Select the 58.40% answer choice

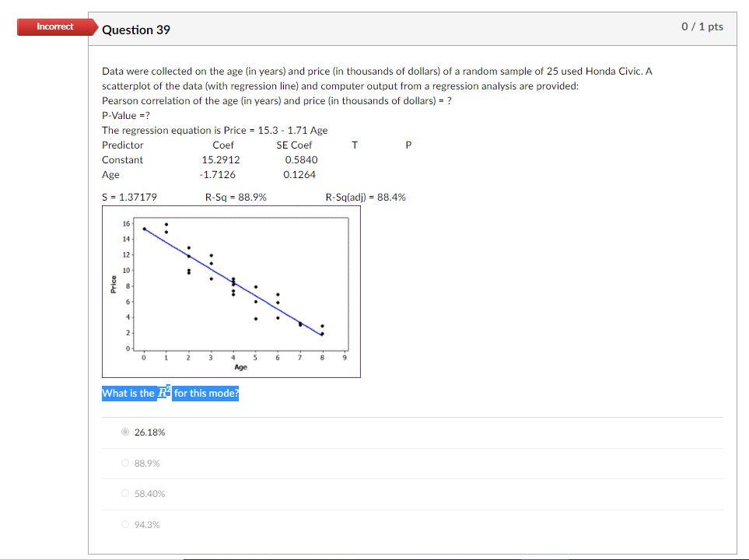click(125, 493)
